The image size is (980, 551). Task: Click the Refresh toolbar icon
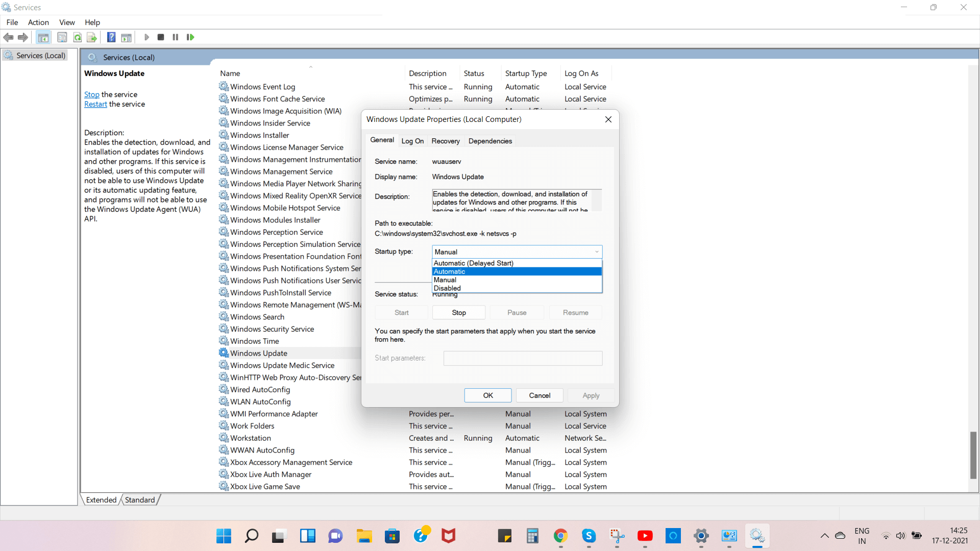coord(78,37)
